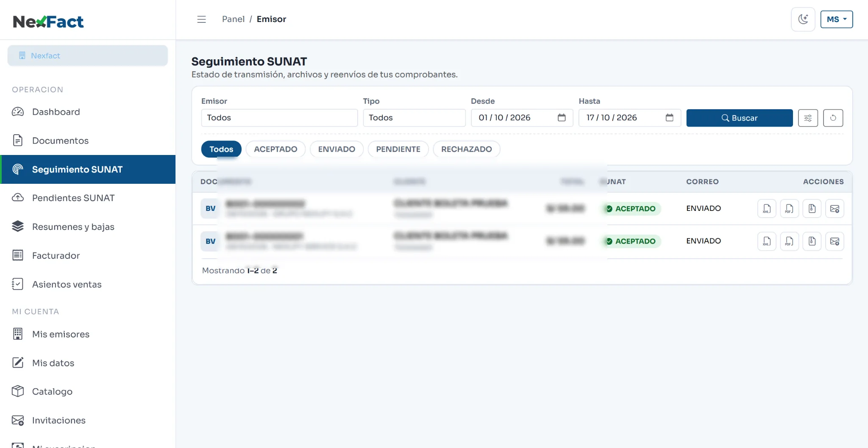Screen dimensions: 868x448
Task: Select the Todos status filter pill
Action: coord(221,149)
